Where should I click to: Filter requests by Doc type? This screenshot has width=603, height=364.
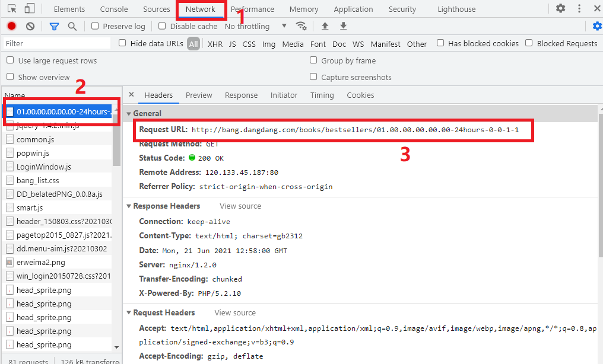click(339, 44)
